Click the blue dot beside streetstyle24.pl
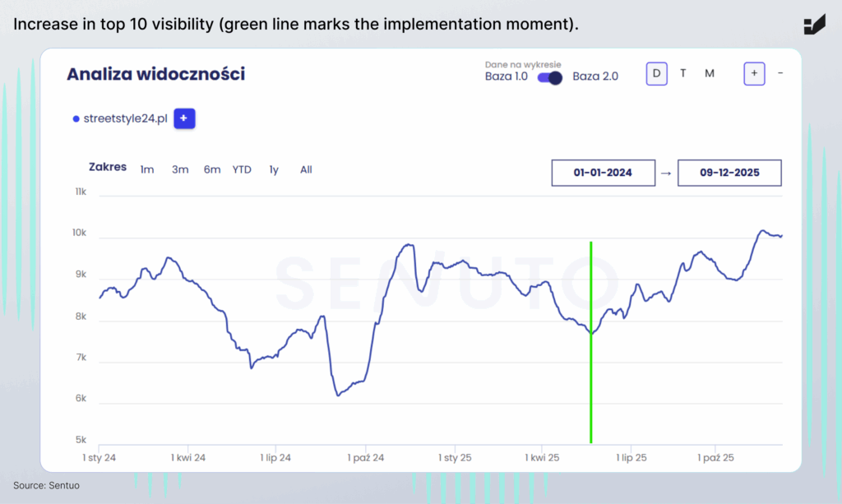The image size is (842, 504). (76, 118)
